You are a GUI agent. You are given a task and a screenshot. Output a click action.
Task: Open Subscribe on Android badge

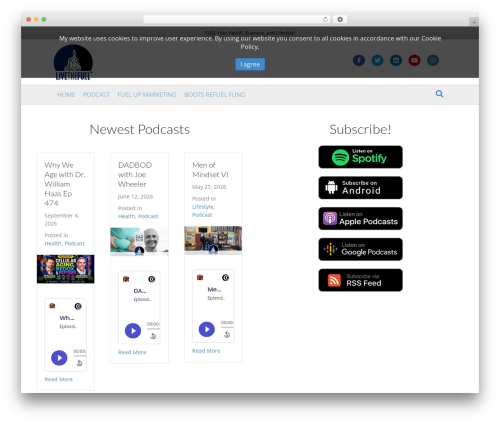[360, 188]
